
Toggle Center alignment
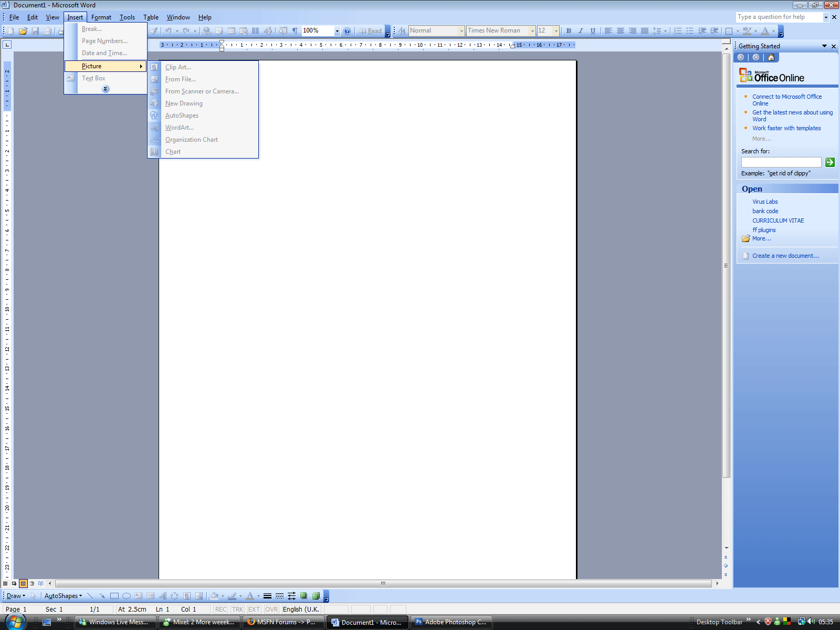pyautogui.click(x=620, y=31)
